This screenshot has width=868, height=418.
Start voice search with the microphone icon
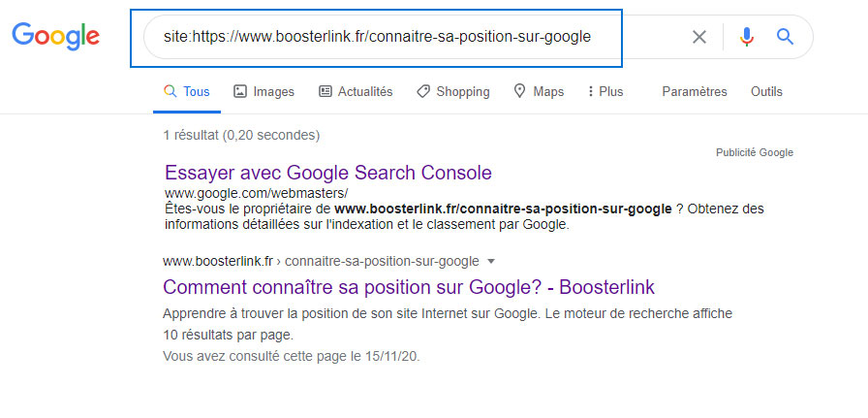746,37
